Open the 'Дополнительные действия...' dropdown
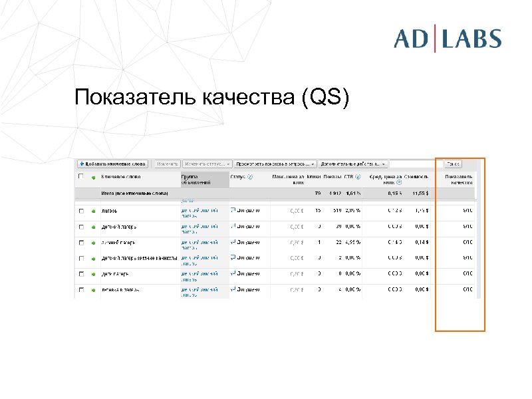Image resolution: width=532 pixels, height=399 pixels. [x=352, y=163]
